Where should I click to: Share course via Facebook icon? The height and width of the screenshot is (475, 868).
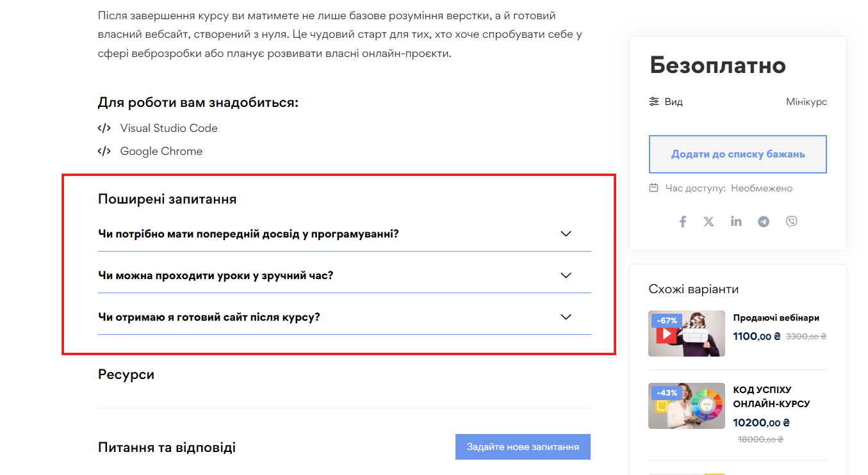coord(683,221)
